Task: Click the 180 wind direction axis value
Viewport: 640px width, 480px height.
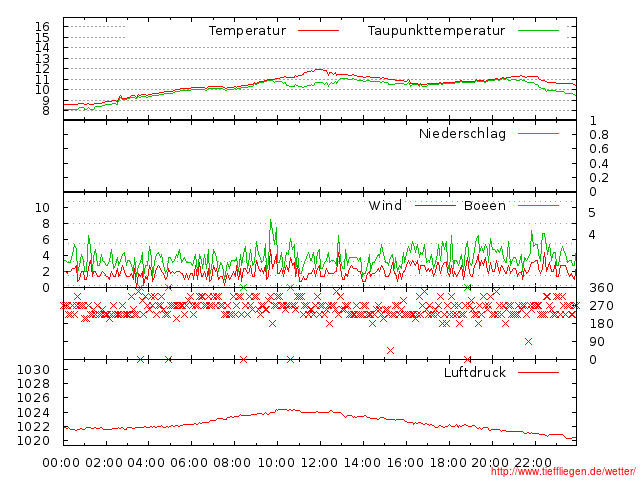Action: click(x=601, y=324)
